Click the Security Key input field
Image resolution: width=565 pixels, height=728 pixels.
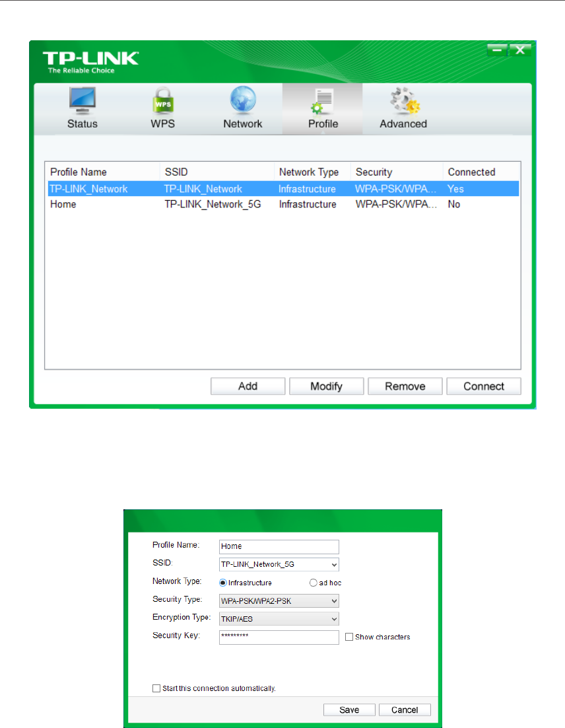pyautogui.click(x=279, y=637)
